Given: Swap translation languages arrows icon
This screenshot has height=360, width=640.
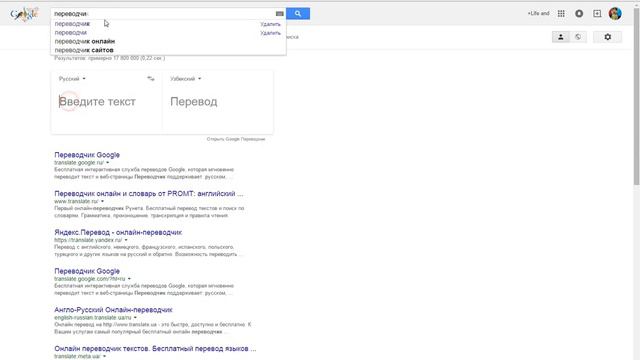Looking at the screenshot, I should 151,78.
